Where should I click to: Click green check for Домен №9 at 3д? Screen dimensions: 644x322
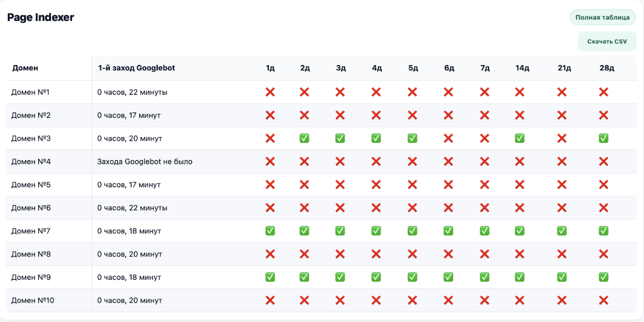tap(340, 277)
